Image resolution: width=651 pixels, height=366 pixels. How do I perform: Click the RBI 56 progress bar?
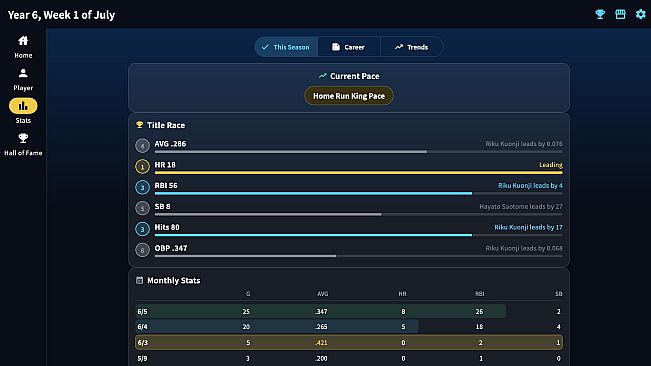pos(359,193)
